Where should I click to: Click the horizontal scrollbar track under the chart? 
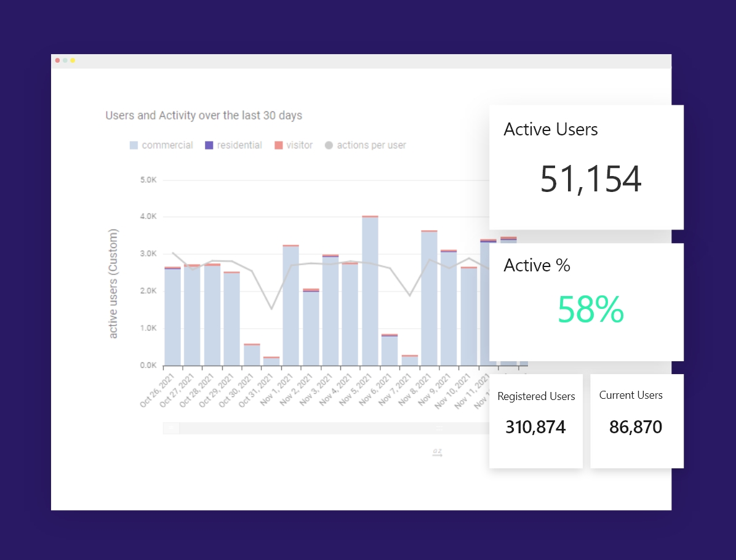308,427
